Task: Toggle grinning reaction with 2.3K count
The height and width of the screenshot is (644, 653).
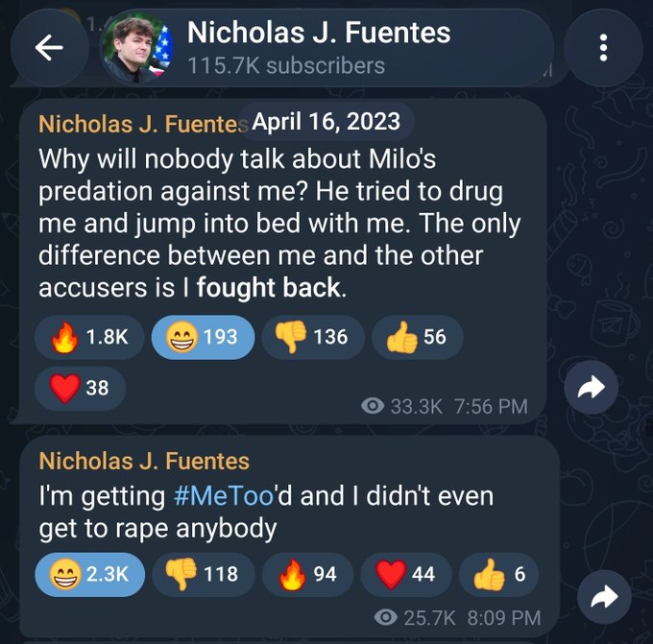Action: click(90, 575)
